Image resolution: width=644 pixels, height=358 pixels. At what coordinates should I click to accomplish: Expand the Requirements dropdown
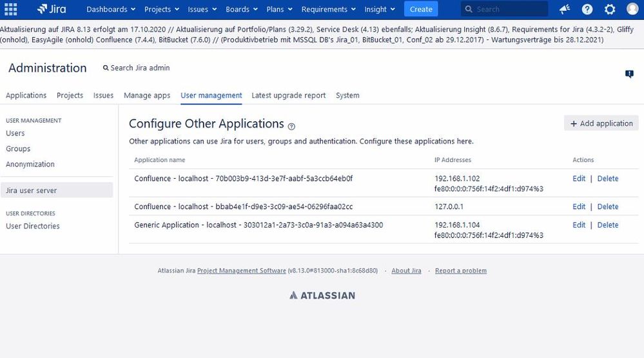click(329, 9)
